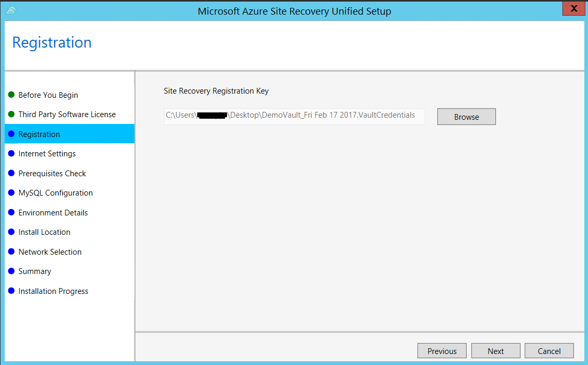
Task: Click the green status dot beside Before You Begin
Action: pos(12,95)
